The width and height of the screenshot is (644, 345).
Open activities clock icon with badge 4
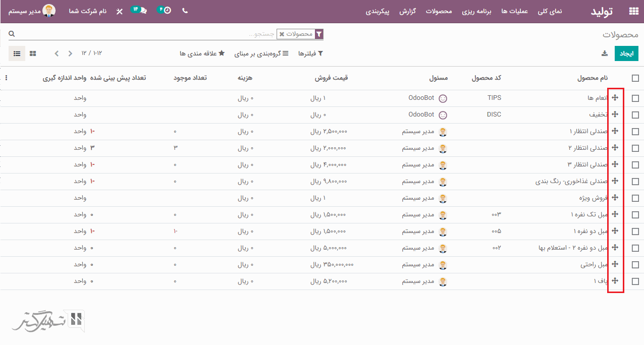tap(165, 10)
